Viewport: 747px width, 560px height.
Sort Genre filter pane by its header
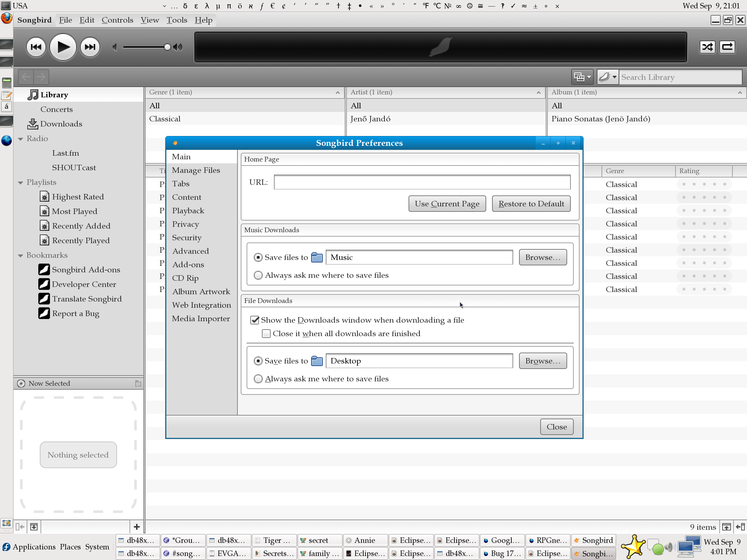pos(245,92)
